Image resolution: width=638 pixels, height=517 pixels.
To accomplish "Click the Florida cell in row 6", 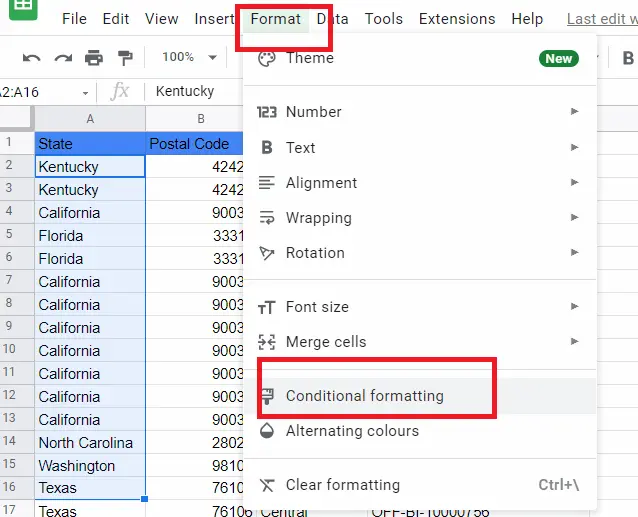I will click(90, 259).
